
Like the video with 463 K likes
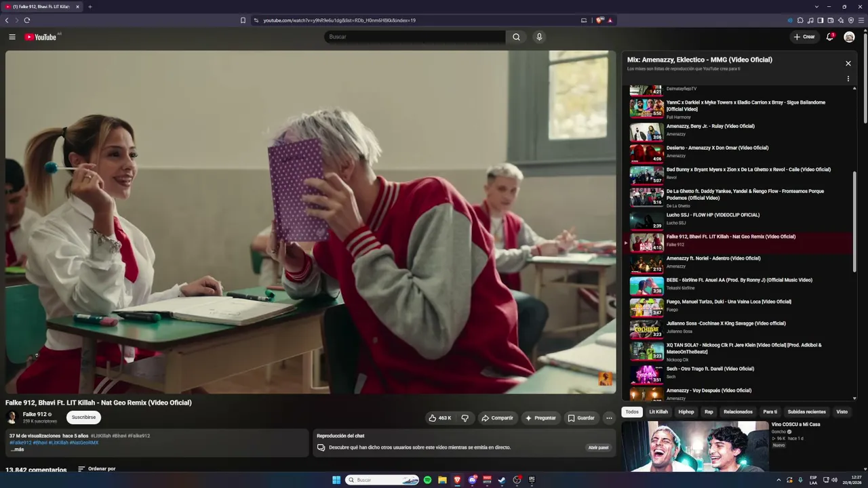point(440,418)
